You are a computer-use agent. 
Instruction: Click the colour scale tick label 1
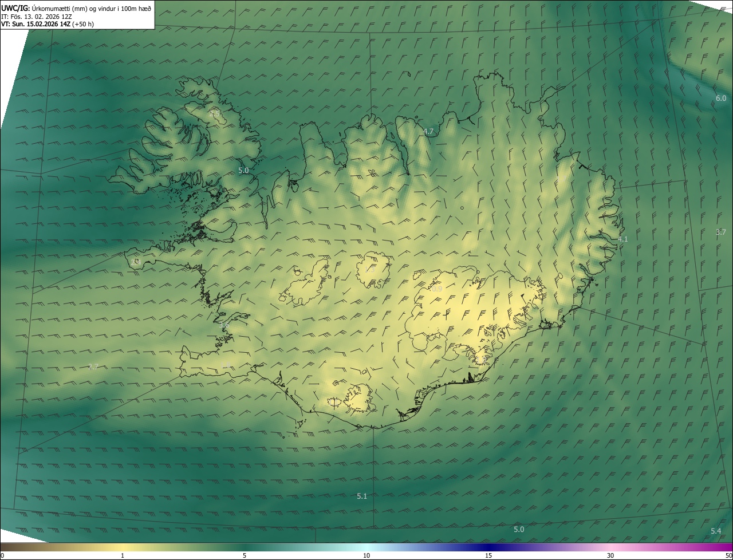point(123,555)
